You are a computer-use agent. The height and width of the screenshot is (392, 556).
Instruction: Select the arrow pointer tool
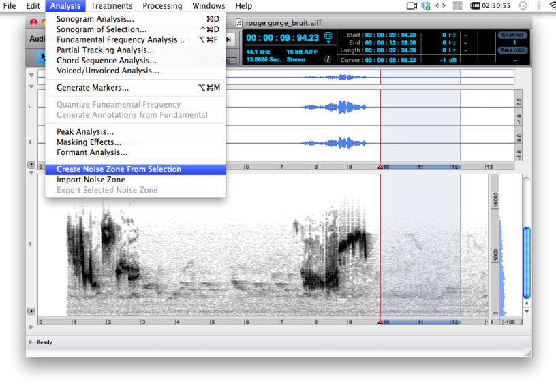tap(42, 56)
